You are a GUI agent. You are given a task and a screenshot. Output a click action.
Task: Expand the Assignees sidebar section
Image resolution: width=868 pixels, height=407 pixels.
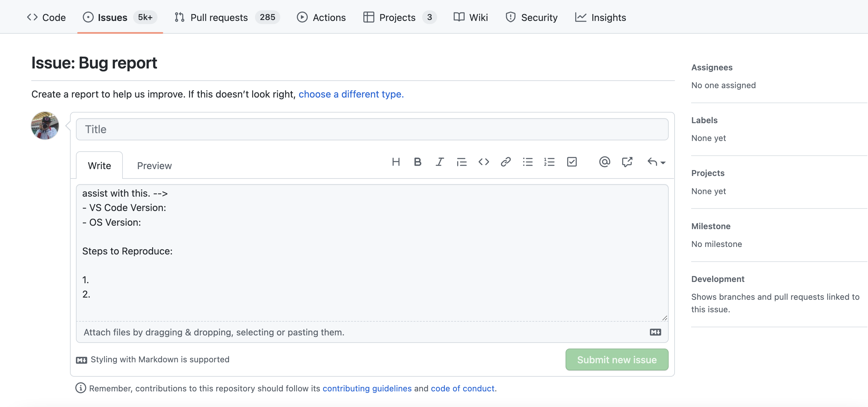pyautogui.click(x=712, y=68)
